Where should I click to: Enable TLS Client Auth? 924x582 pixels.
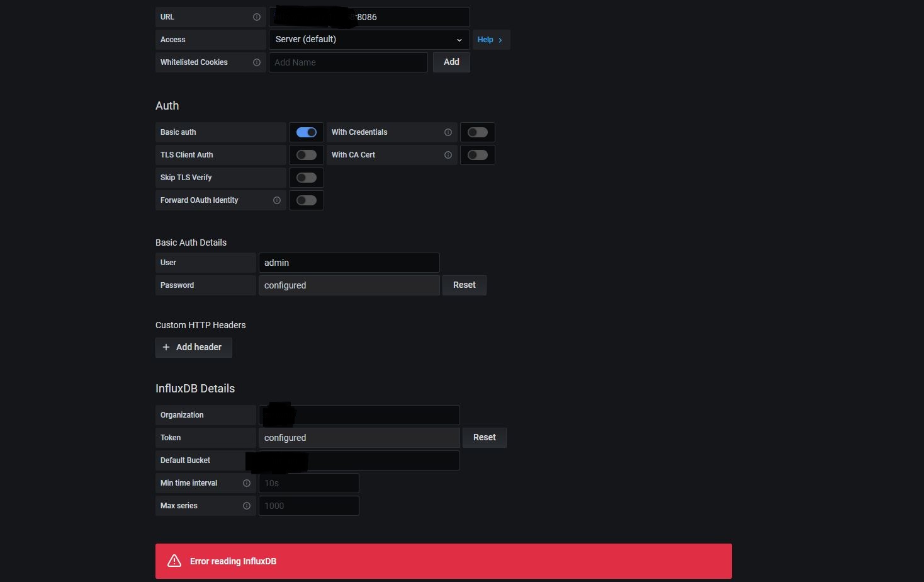(306, 154)
